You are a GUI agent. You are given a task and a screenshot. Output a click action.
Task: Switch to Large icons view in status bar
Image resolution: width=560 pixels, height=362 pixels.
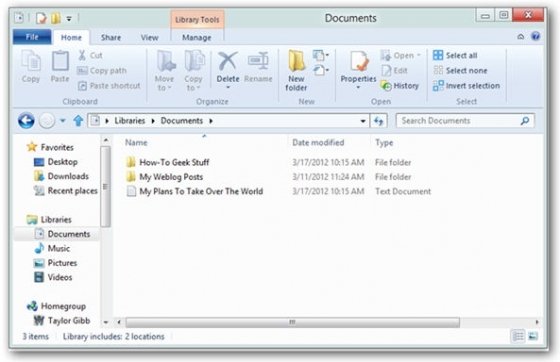(533, 336)
